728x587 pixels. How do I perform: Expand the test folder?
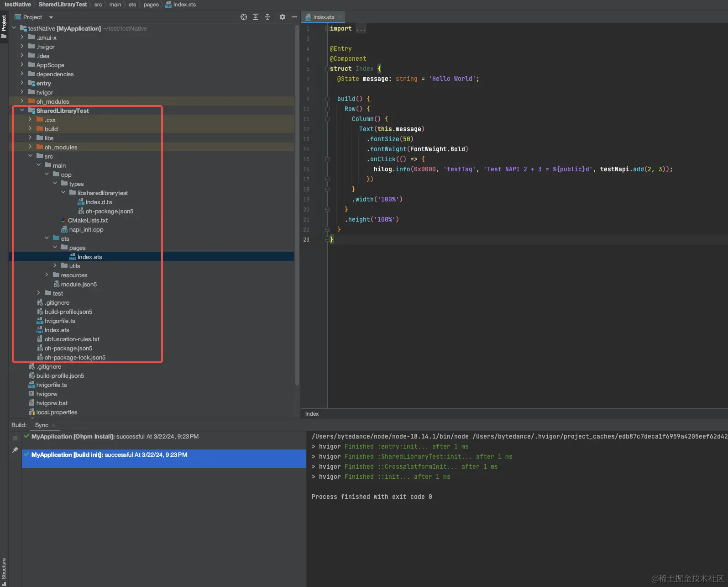pyautogui.click(x=38, y=293)
